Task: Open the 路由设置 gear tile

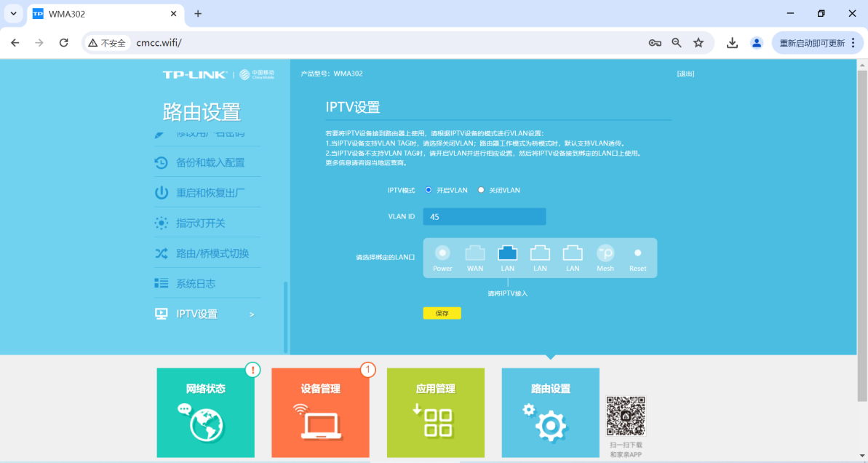Action: point(550,413)
